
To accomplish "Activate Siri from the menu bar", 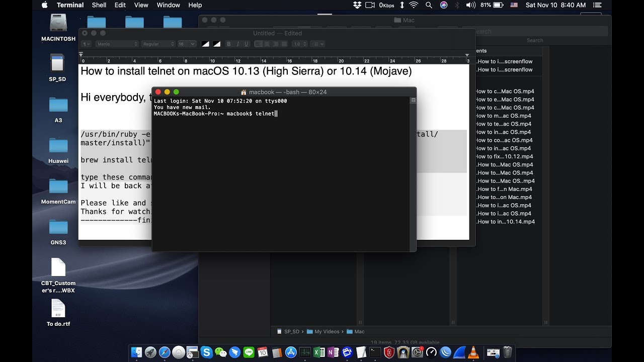I will click(444, 5).
